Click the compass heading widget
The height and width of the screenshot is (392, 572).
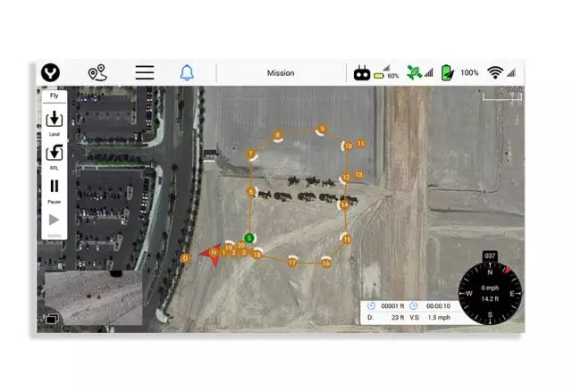tap(490, 292)
